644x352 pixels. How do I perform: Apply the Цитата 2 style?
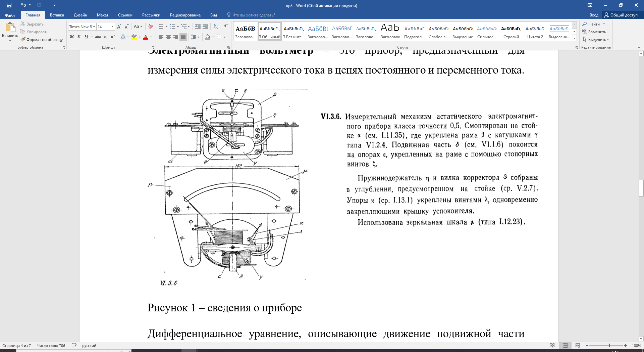(x=535, y=32)
